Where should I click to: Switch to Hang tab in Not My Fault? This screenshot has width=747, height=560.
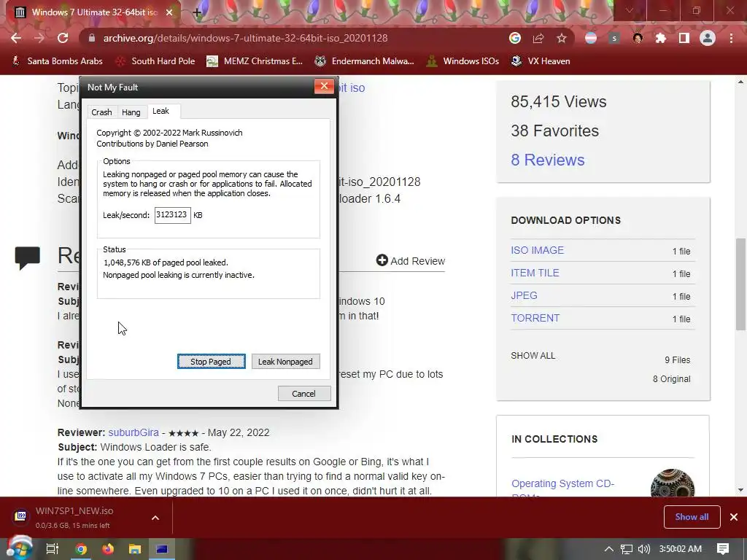[x=131, y=112]
